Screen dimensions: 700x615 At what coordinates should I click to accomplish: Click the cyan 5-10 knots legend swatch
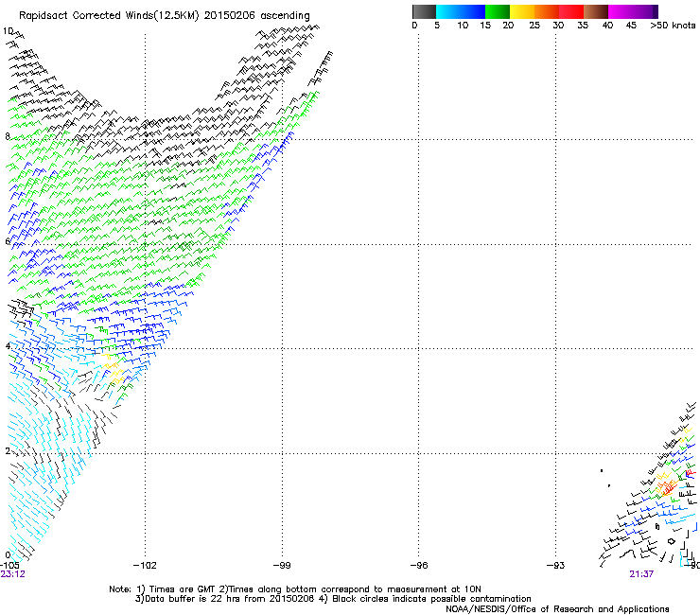coord(448,11)
